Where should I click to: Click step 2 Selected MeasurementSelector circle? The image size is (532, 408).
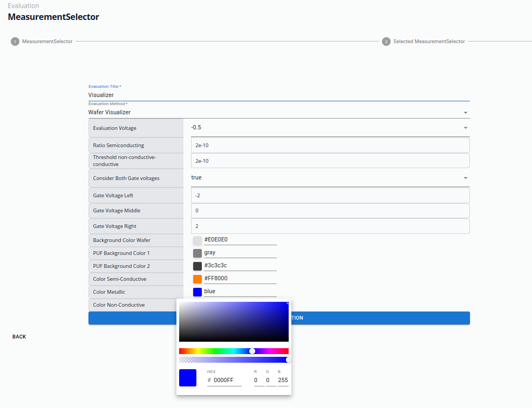[386, 42]
